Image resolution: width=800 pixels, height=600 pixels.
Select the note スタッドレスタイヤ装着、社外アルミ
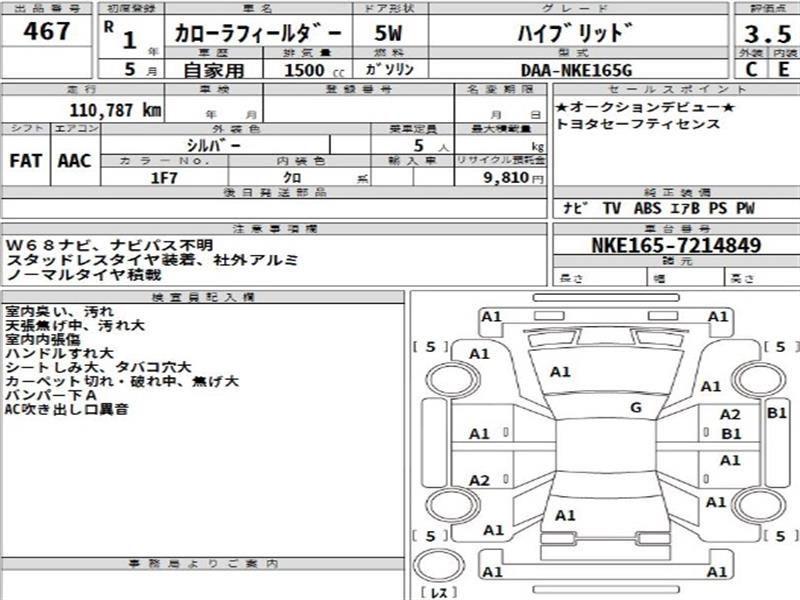[152, 260]
